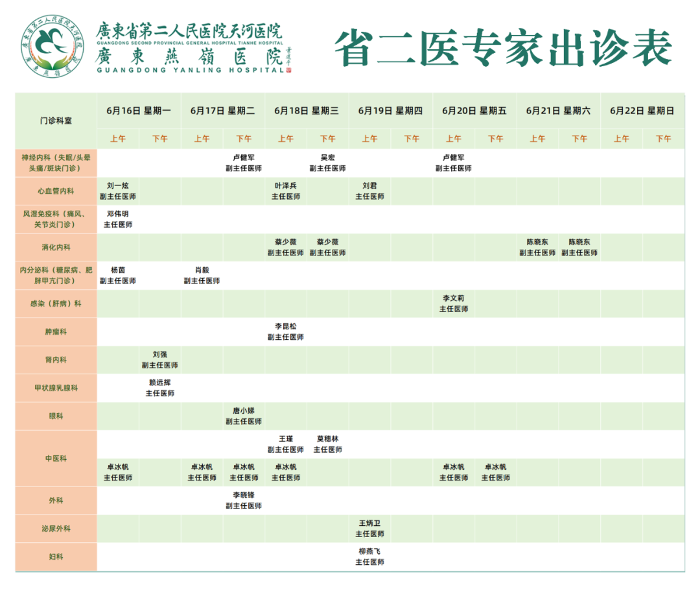Click "陈晓东" in the 6月21日 下午 column

(x=579, y=242)
